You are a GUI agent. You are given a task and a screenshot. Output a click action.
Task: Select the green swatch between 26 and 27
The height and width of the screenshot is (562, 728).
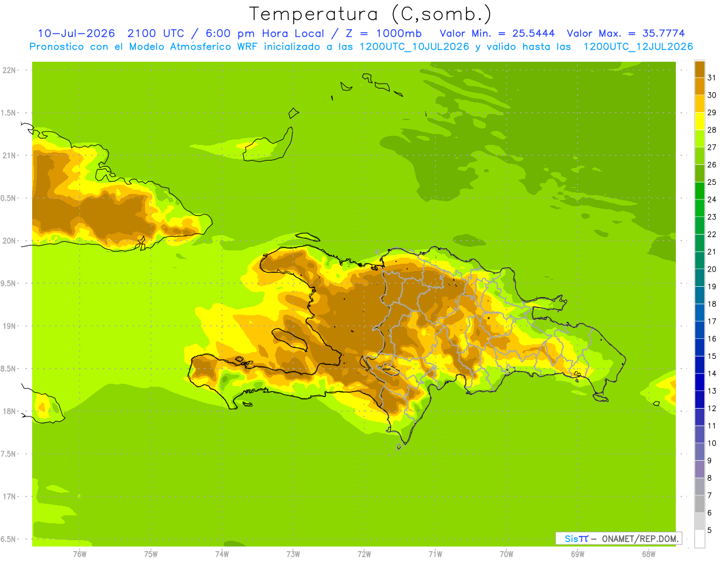[699, 156]
